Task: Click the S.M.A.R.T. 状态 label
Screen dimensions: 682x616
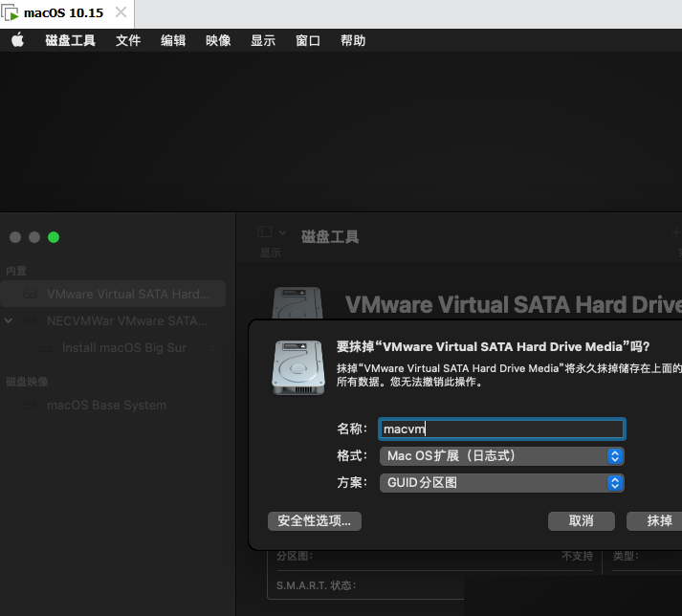Action: click(x=317, y=585)
